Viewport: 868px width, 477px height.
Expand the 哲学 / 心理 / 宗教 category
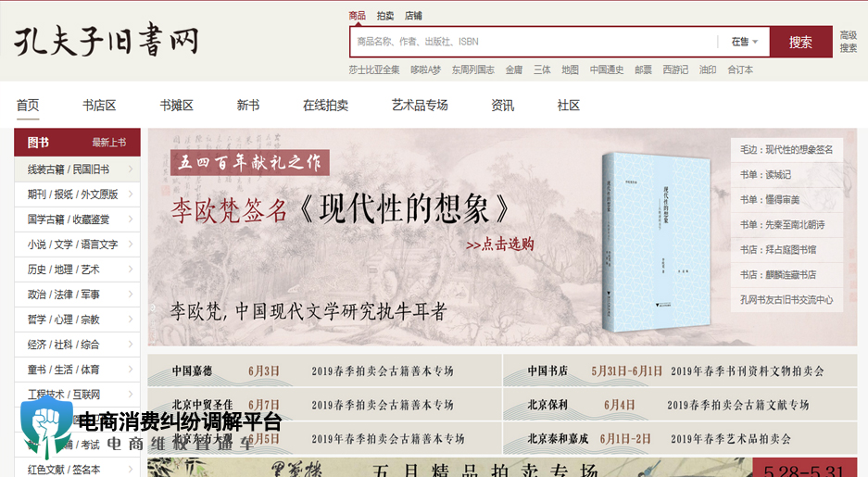click(77, 320)
